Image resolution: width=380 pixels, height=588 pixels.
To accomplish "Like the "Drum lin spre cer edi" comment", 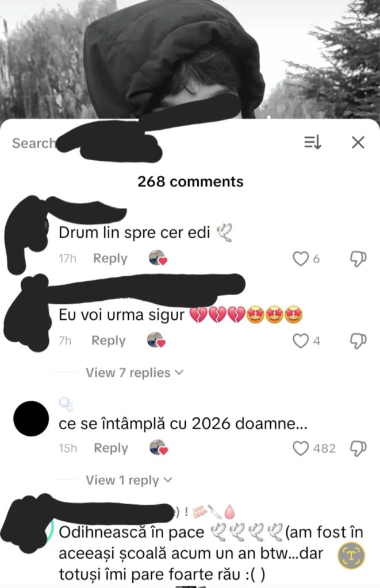I will tap(301, 259).
